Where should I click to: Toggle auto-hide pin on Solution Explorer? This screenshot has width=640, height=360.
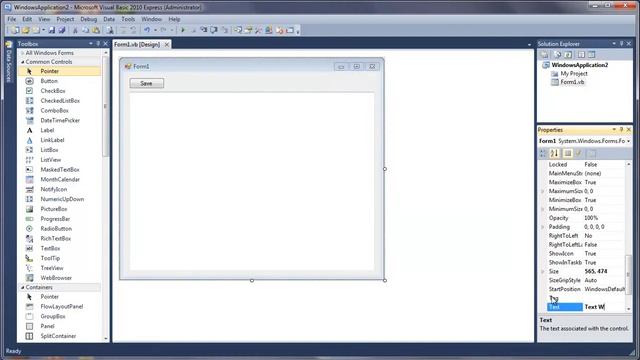[x=621, y=43]
